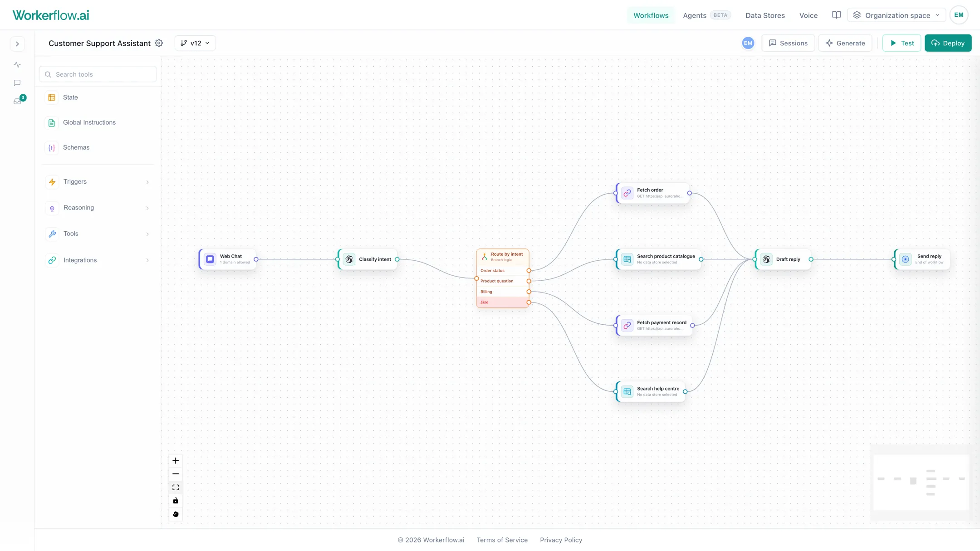Click the Deploy button
Image resolution: width=980 pixels, height=551 pixels.
[x=948, y=43]
